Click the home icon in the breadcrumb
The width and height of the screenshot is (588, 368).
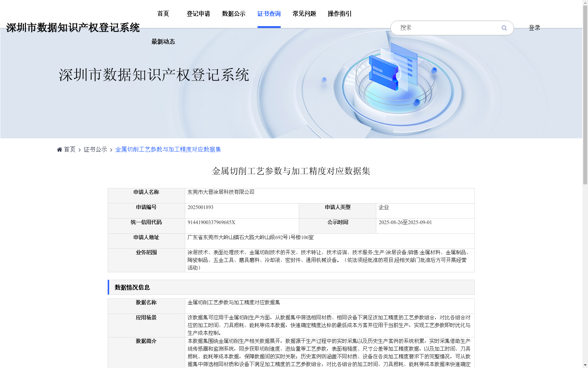tap(60, 149)
